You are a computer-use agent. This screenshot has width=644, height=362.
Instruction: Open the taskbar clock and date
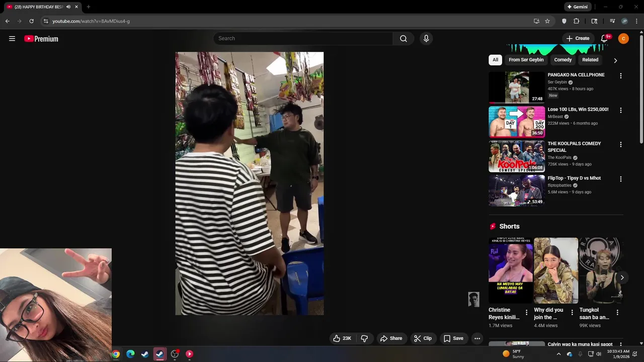(618, 354)
